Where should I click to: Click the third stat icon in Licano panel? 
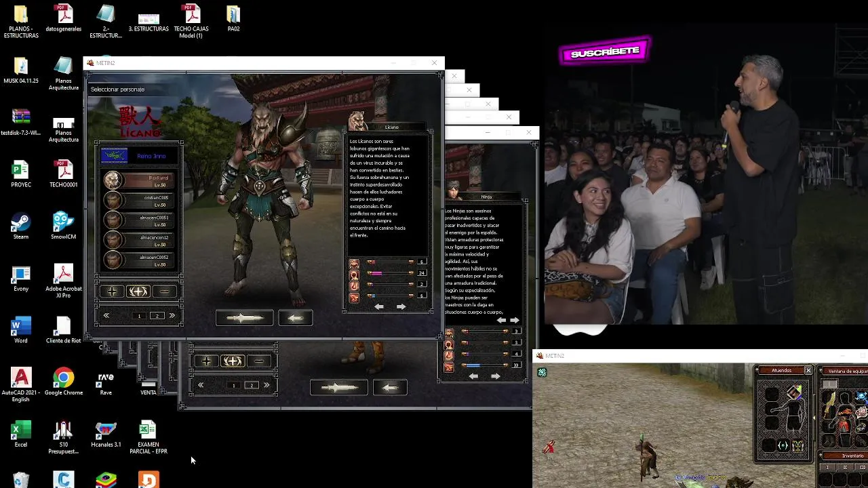(x=354, y=285)
